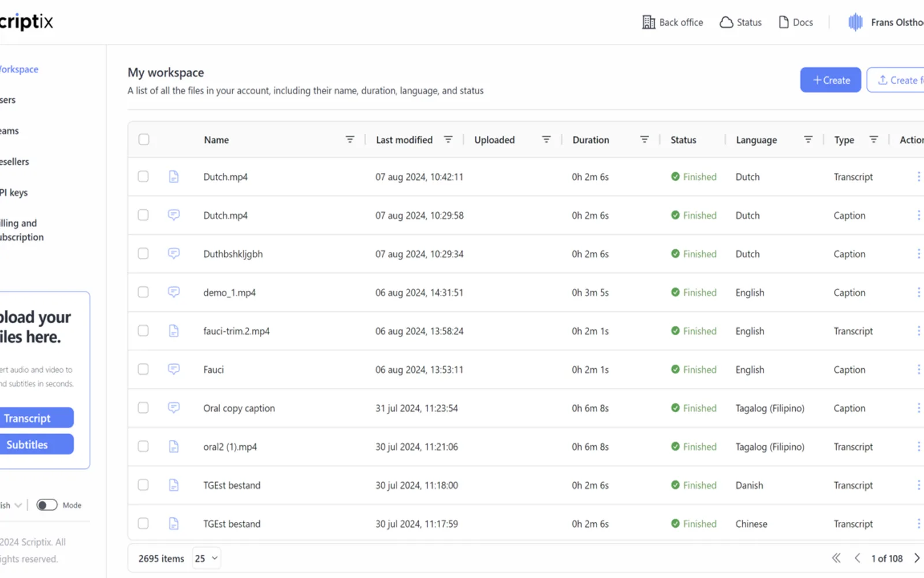Go to the previous page arrow
This screenshot has height=578, width=924.
point(858,558)
